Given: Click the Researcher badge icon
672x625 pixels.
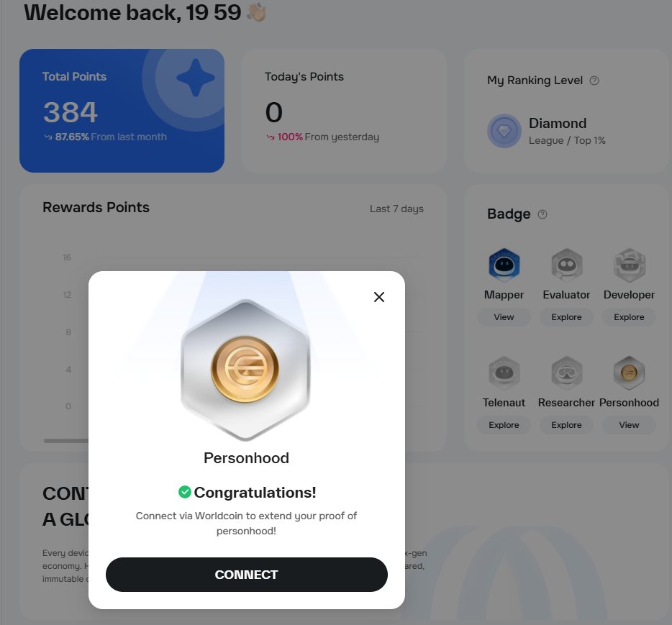Looking at the screenshot, I should [566, 373].
